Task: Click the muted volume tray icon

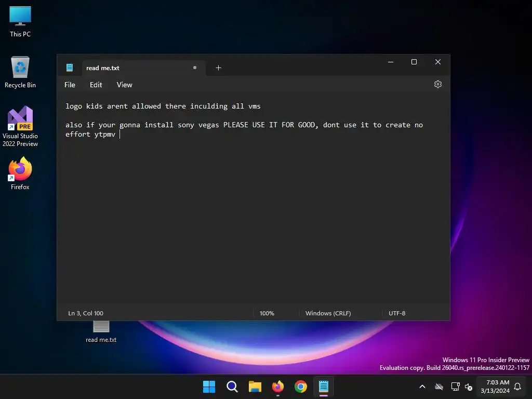Action: [469, 387]
